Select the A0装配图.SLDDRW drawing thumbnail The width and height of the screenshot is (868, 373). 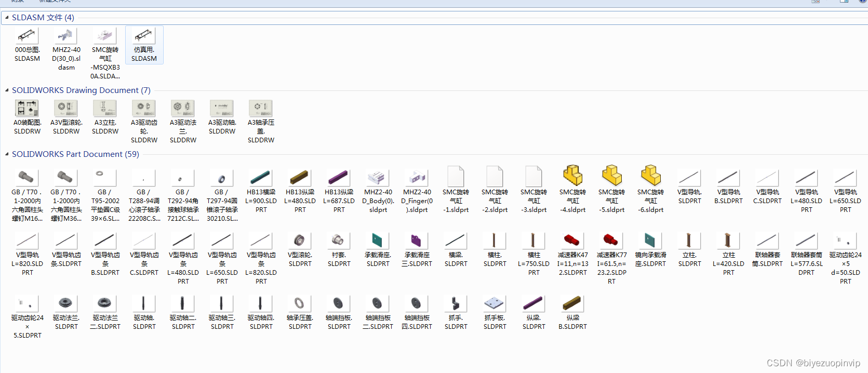click(x=27, y=108)
